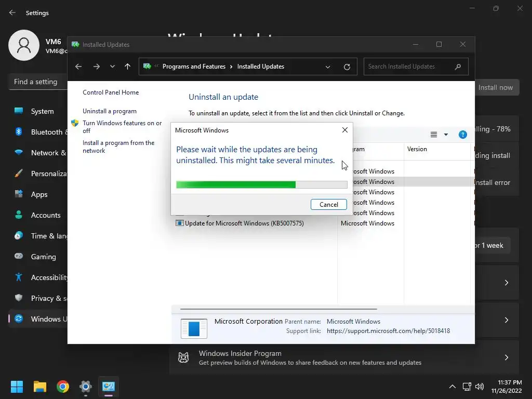
Task: Click the search magnifier icon
Action: (x=458, y=66)
